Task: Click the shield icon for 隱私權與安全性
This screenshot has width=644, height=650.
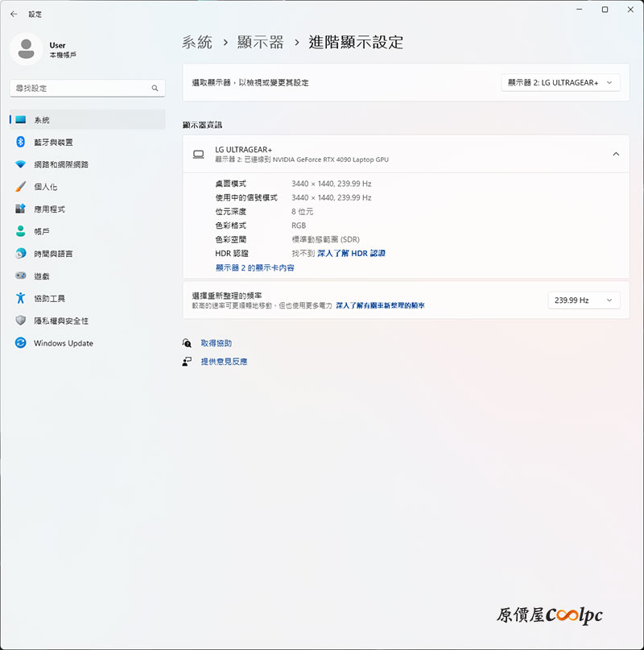Action: point(21,321)
